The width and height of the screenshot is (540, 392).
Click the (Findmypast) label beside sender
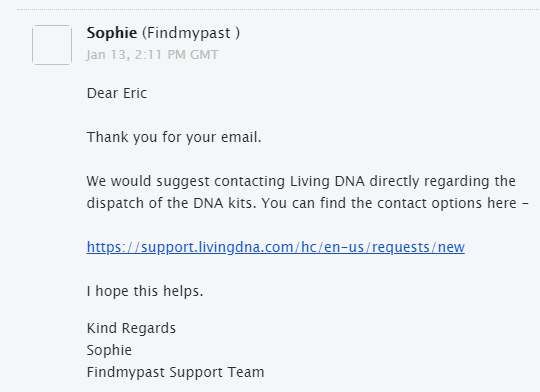point(191,33)
